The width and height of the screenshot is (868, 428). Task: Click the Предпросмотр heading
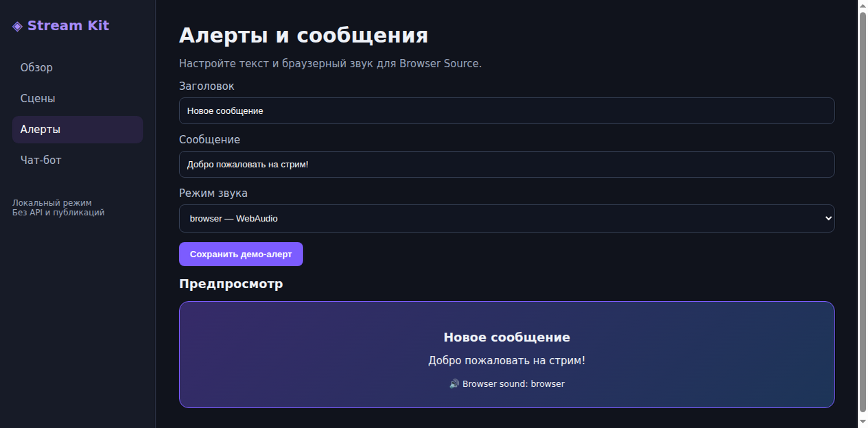[231, 284]
